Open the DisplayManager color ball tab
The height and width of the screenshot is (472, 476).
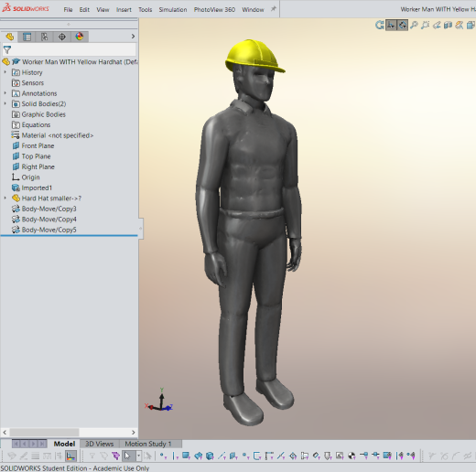(x=80, y=37)
